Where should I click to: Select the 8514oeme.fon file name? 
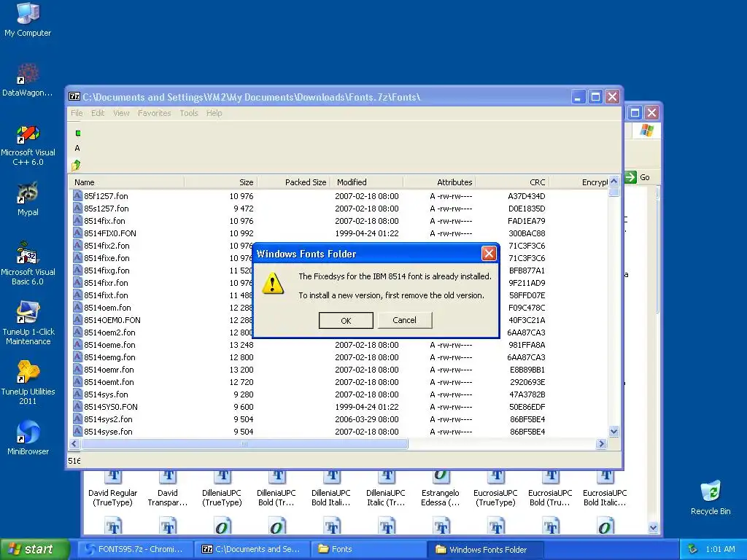pyautogui.click(x=109, y=345)
